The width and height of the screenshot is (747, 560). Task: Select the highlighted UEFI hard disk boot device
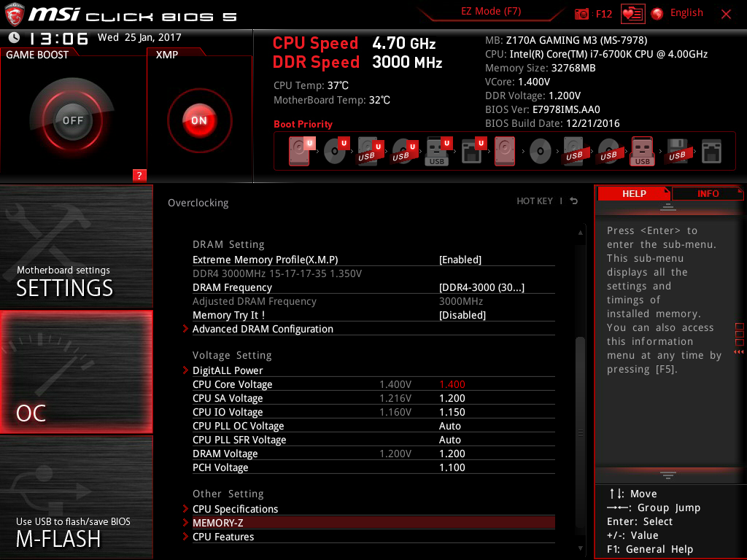pyautogui.click(x=301, y=152)
